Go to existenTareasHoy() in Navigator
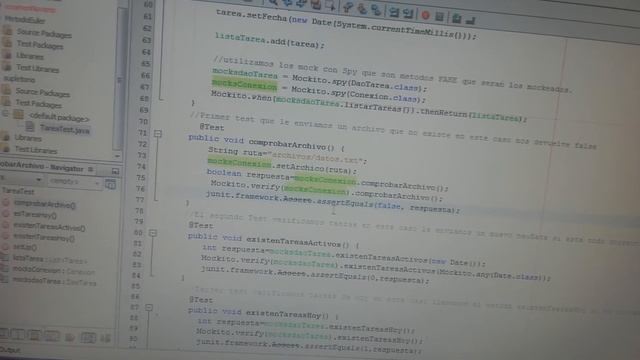 pyautogui.click(x=44, y=237)
